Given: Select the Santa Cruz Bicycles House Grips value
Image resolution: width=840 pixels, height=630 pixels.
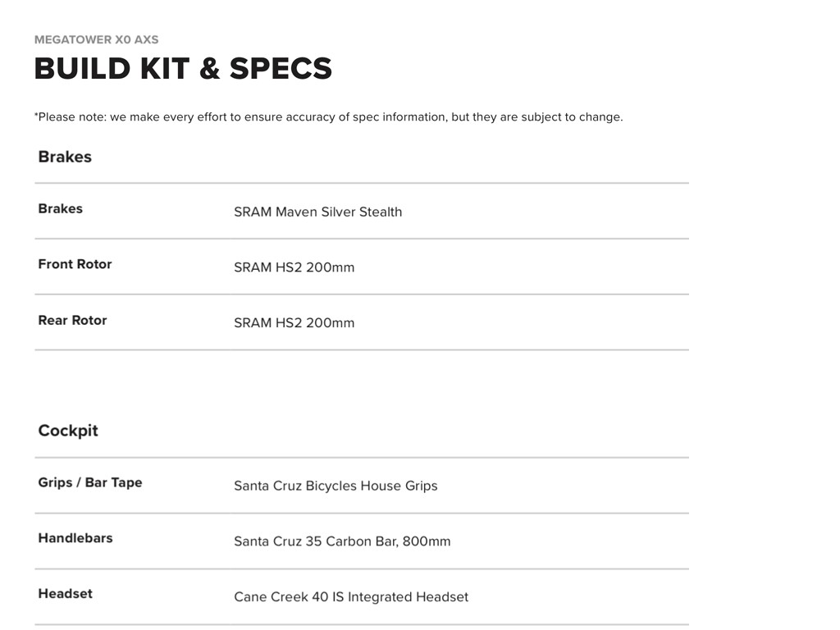Looking at the screenshot, I should coord(336,486).
